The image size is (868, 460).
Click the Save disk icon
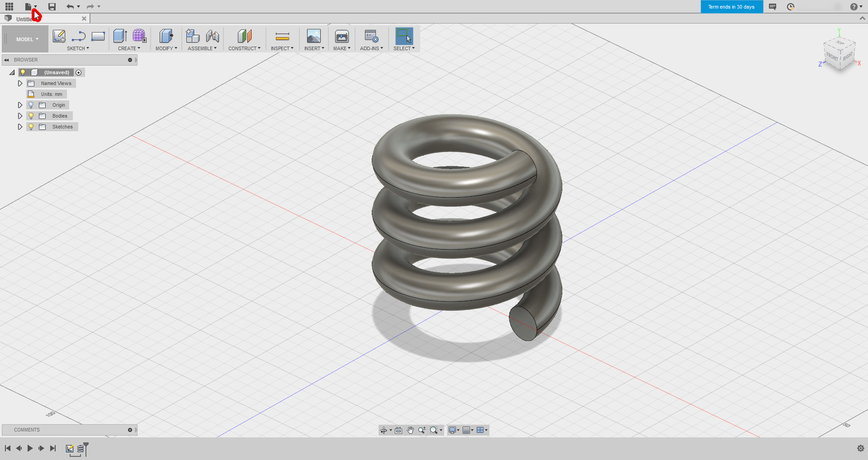[52, 7]
